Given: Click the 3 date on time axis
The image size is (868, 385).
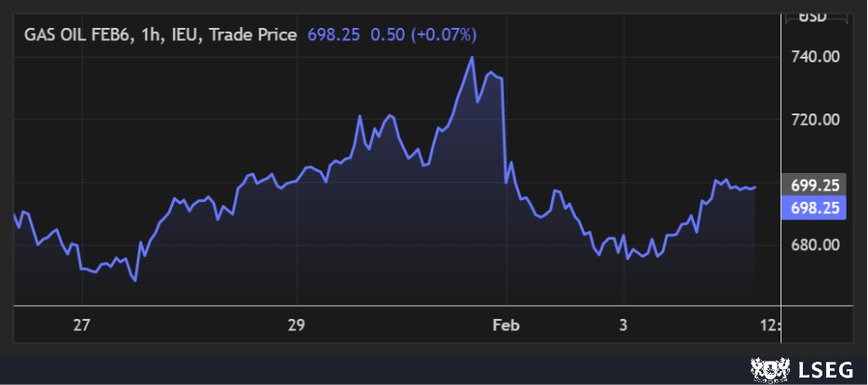Looking at the screenshot, I should 623,325.
